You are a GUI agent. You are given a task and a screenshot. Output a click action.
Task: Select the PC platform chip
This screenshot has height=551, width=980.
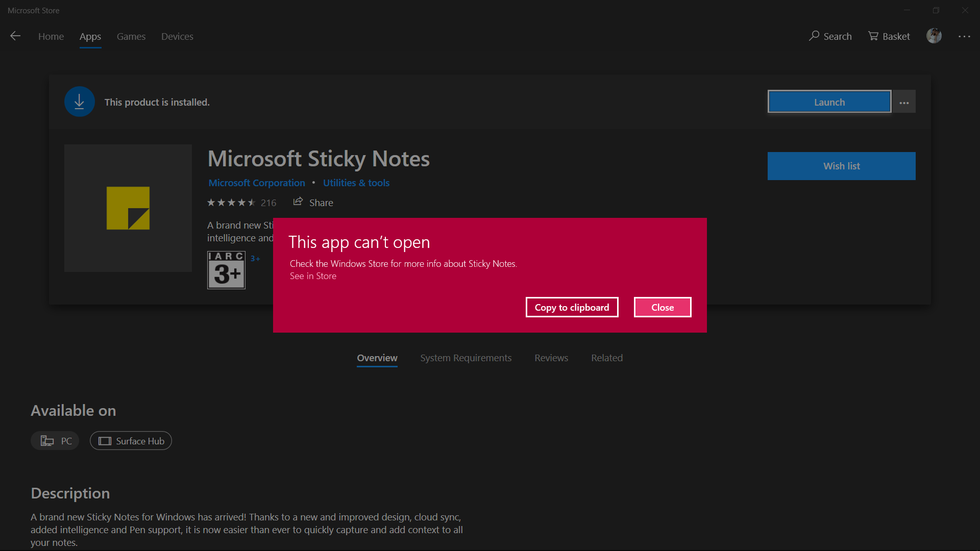(55, 441)
